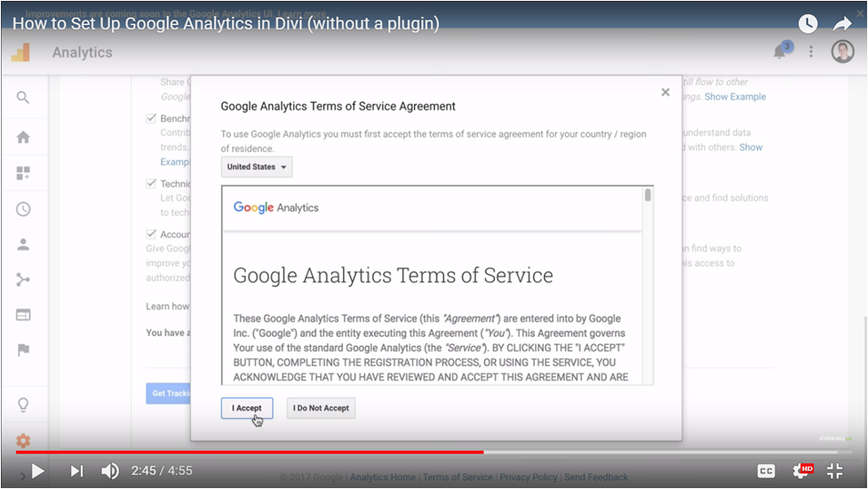Play the video
This screenshot has height=489, width=868.
pos(37,471)
